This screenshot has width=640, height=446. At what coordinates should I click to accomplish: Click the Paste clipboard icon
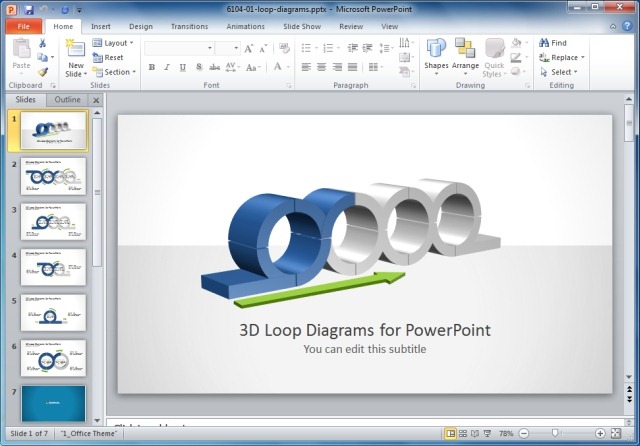[x=21, y=49]
